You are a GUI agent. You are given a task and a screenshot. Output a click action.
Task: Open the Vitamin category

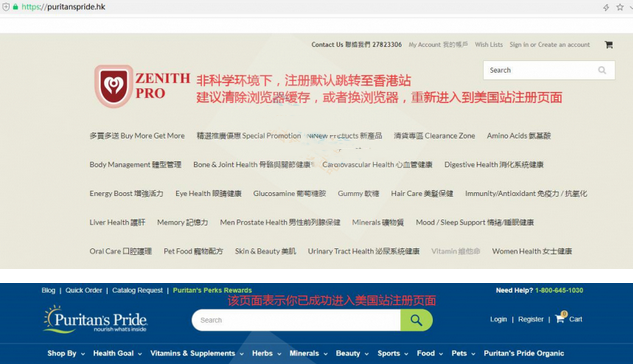coord(455,251)
